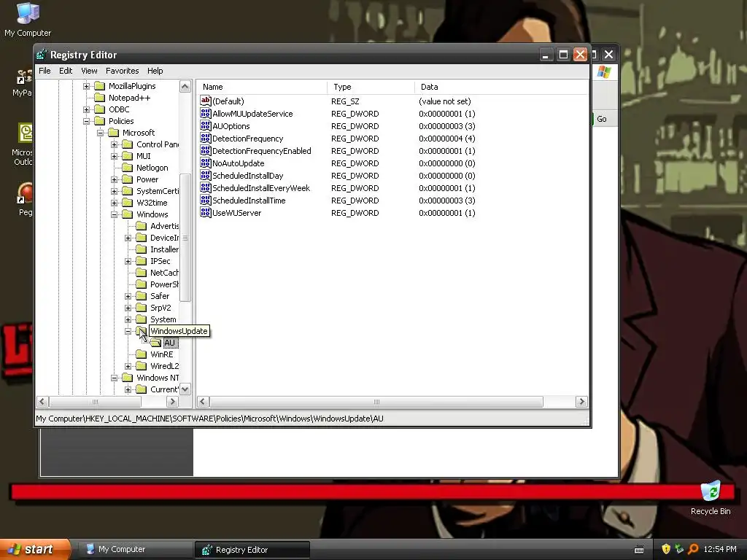The width and height of the screenshot is (747, 560).
Task: Expand the ODBC tree node
Action: pyautogui.click(x=86, y=109)
